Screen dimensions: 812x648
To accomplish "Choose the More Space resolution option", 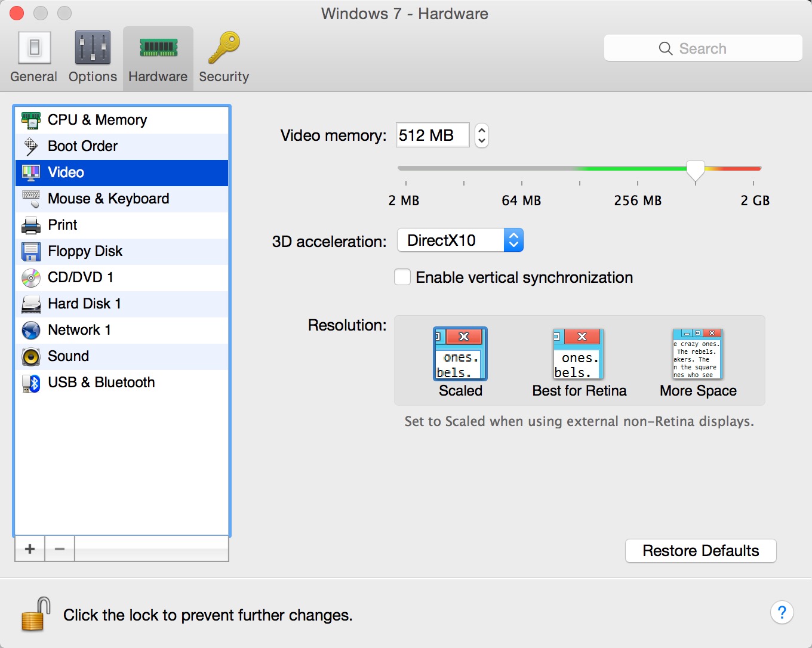I will click(x=698, y=362).
